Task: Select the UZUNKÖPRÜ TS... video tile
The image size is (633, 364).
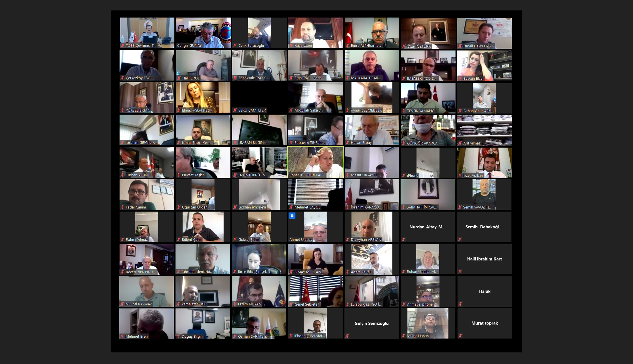Action: (x=259, y=162)
